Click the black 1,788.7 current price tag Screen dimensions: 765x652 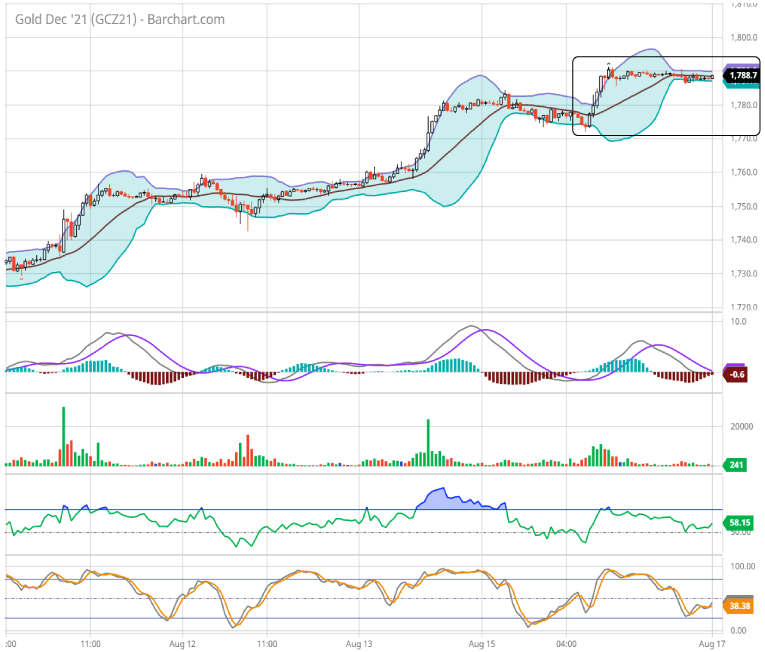click(743, 75)
